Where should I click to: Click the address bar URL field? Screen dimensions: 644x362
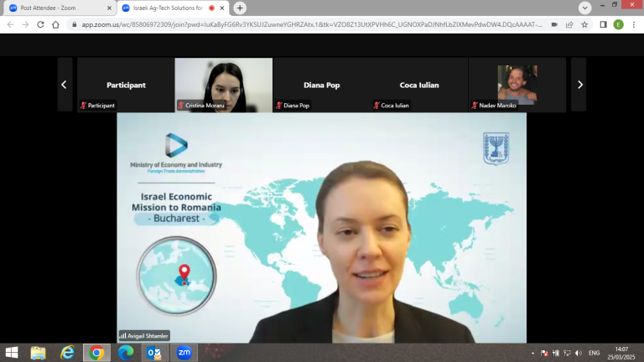pos(302,24)
